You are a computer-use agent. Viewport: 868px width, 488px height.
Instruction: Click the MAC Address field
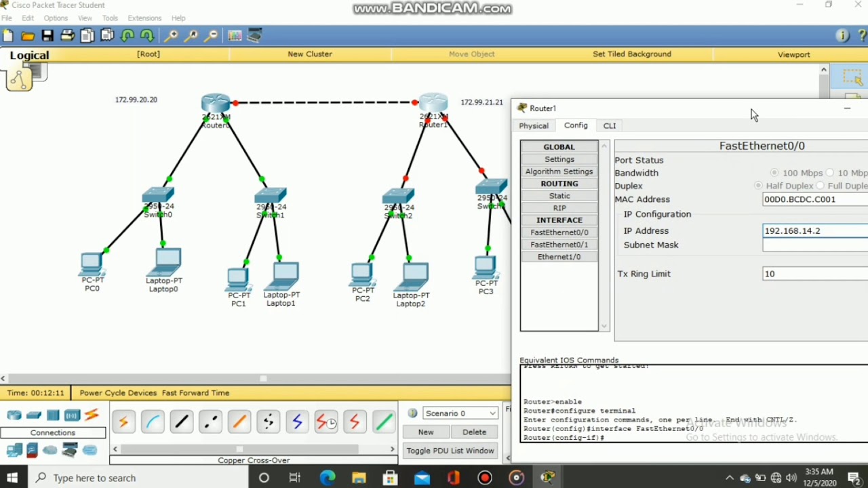[815, 199]
